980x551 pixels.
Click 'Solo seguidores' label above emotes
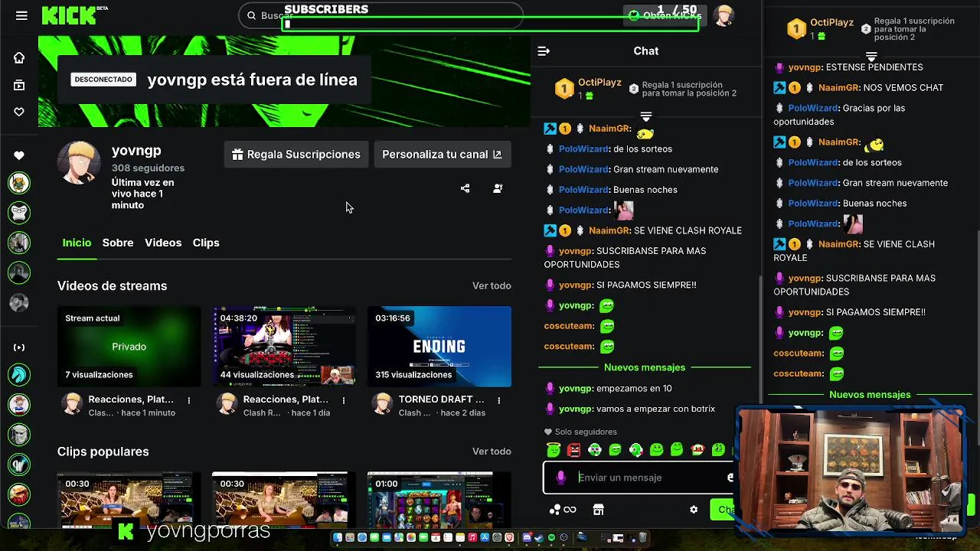tap(586, 432)
